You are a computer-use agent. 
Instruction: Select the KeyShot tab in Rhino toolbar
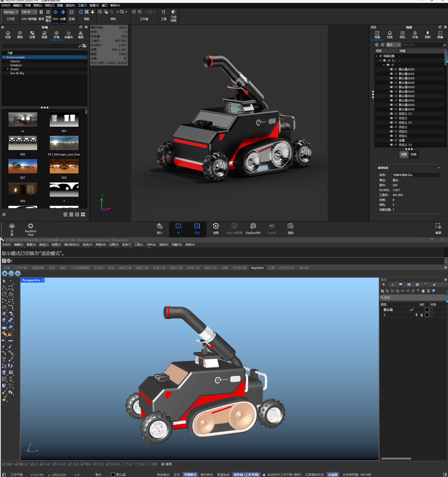(257, 268)
